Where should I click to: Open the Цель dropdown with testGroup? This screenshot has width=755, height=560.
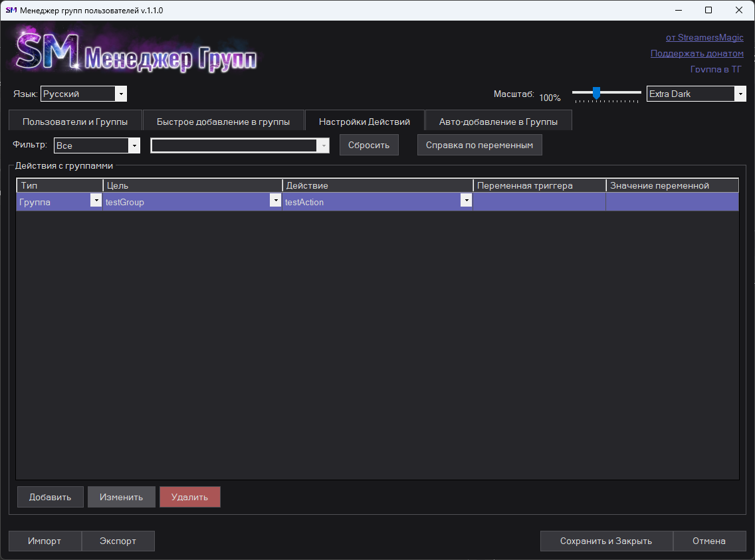(x=275, y=201)
